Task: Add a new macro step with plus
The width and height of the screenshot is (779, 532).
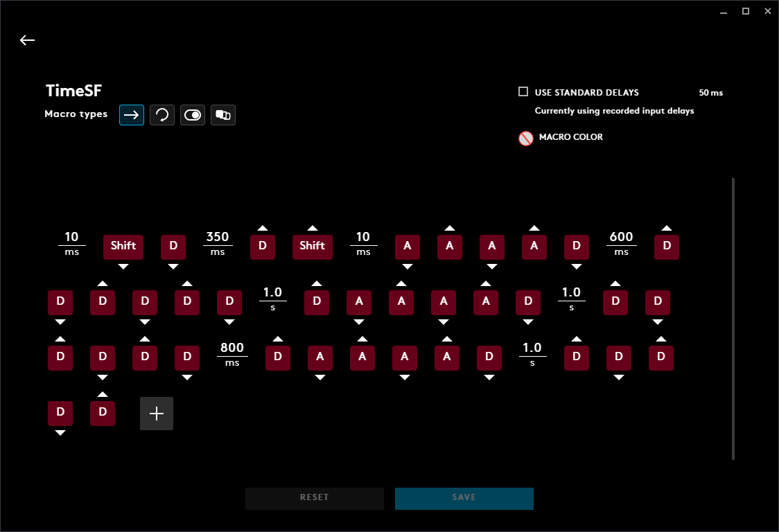Action: [157, 414]
